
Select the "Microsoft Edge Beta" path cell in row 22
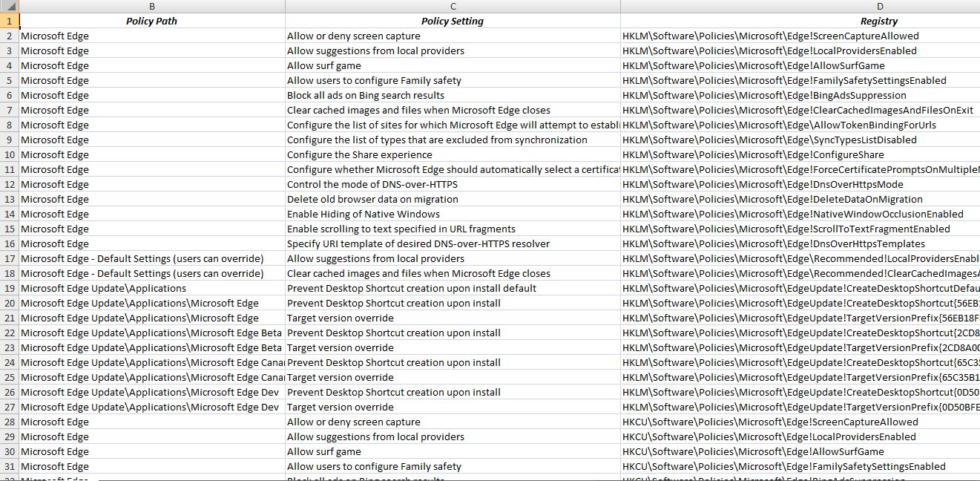click(x=152, y=333)
